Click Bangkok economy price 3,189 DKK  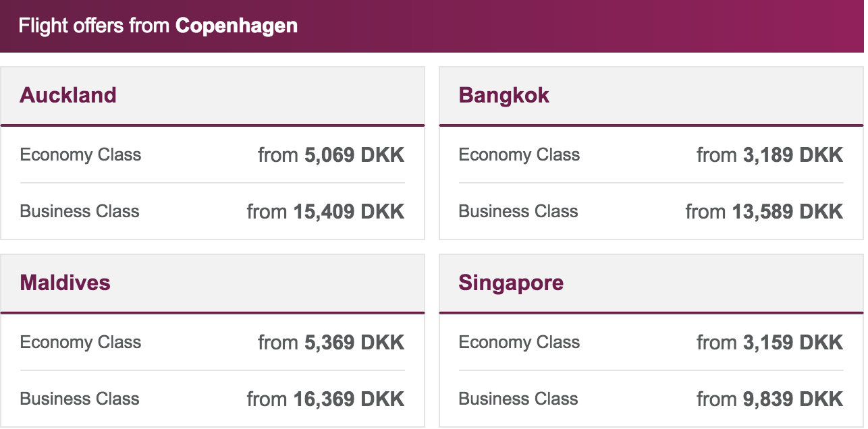point(769,154)
